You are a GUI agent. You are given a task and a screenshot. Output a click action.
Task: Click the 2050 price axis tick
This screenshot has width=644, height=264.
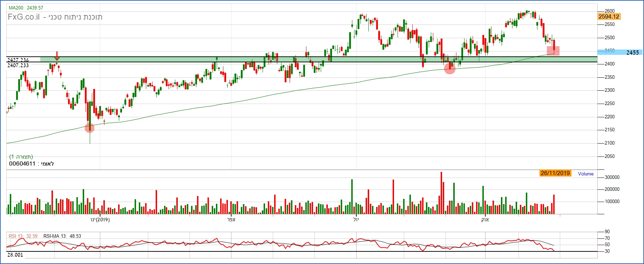coord(610,156)
